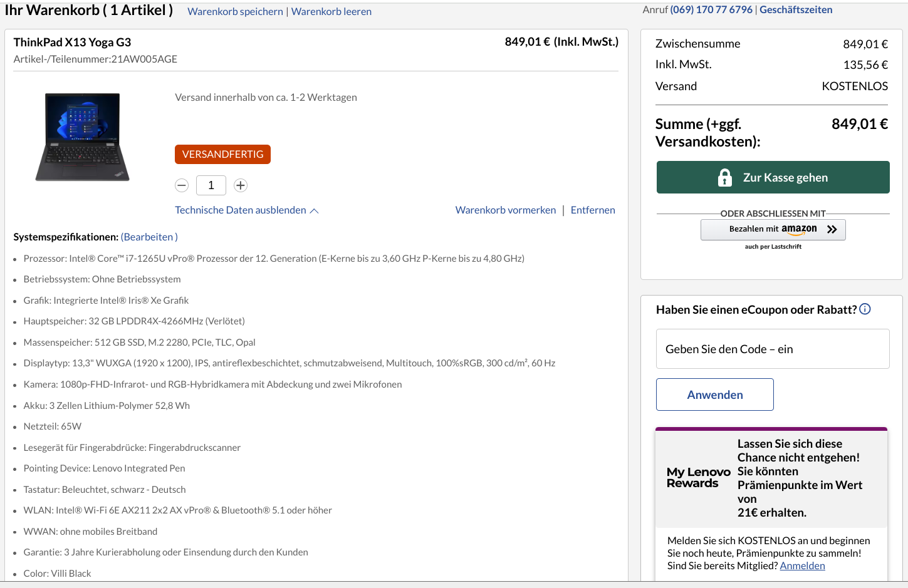
Task: Click the Amazon Pay double-arrow icon
Action: pos(832,230)
